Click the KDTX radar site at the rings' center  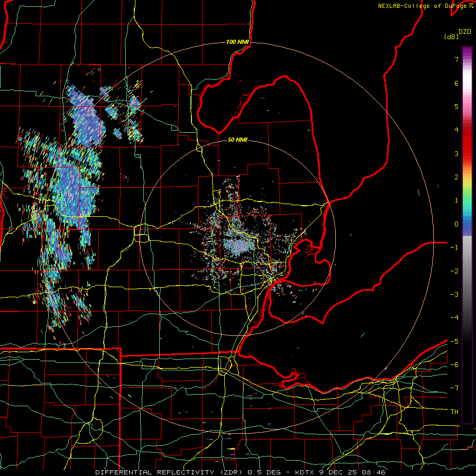pos(237,239)
